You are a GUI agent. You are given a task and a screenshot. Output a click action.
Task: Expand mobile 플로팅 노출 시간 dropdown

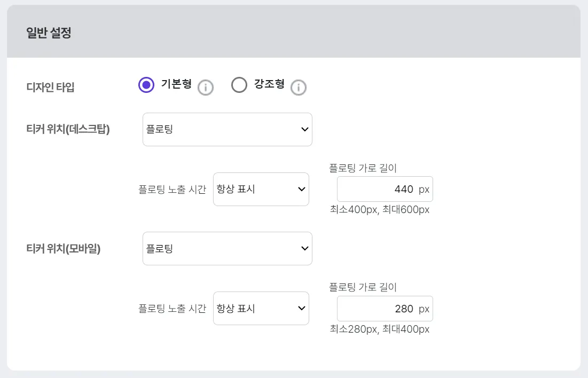[261, 308]
